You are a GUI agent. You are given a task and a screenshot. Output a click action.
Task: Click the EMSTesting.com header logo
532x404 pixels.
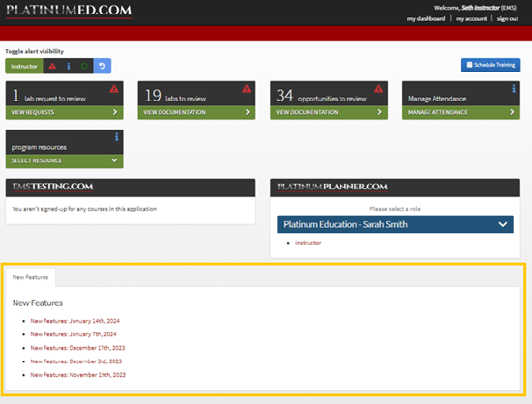[x=52, y=187]
